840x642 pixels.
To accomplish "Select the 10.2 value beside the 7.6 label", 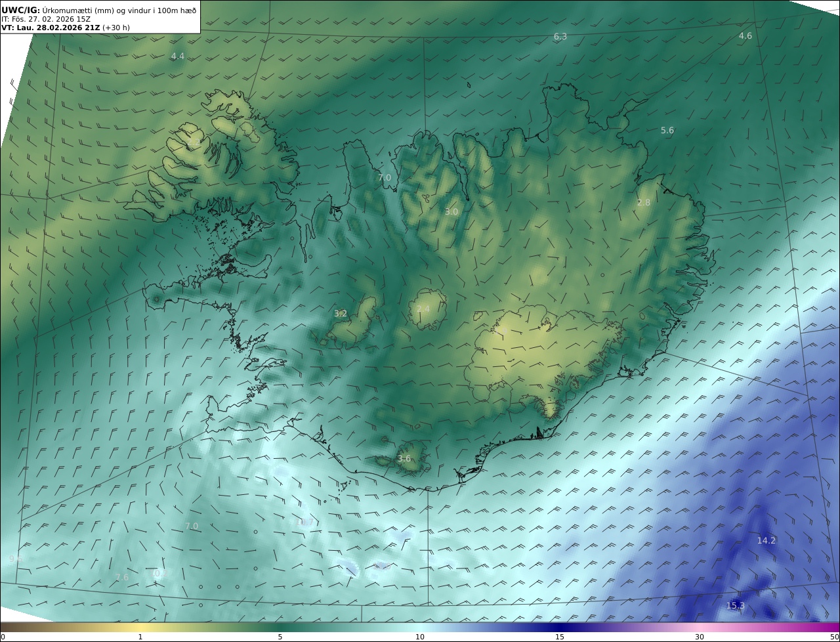I will pyautogui.click(x=160, y=573).
